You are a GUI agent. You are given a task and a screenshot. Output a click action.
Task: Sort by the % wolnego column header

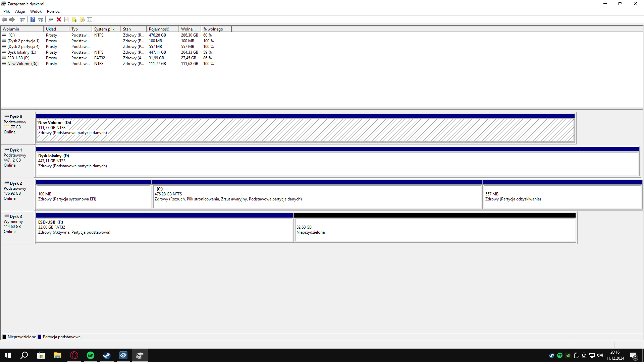click(216, 29)
